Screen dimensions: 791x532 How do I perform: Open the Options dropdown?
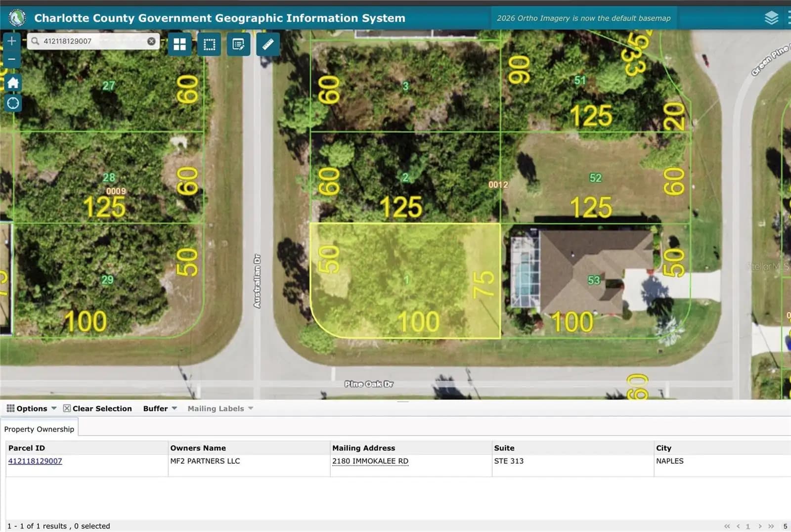(x=32, y=408)
